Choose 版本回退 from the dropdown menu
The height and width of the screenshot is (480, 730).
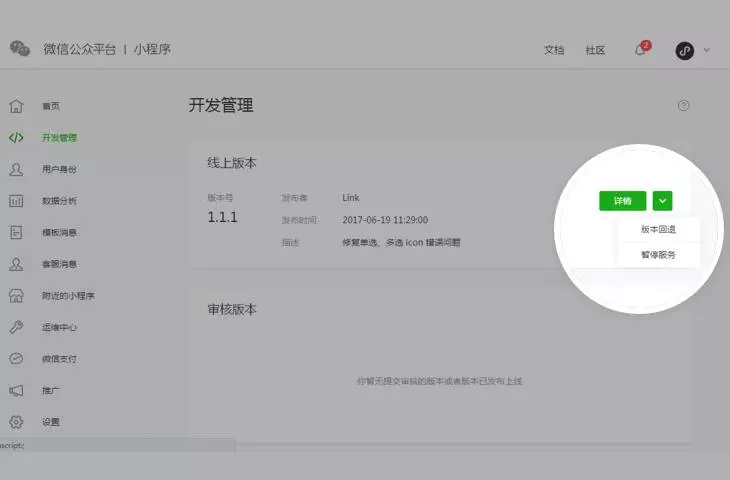point(658,230)
